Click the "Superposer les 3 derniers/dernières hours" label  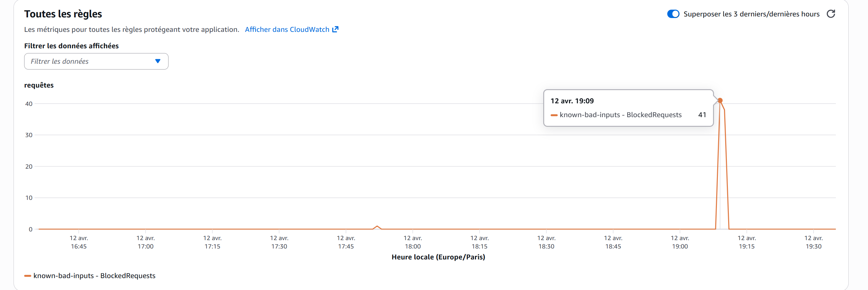click(x=751, y=14)
